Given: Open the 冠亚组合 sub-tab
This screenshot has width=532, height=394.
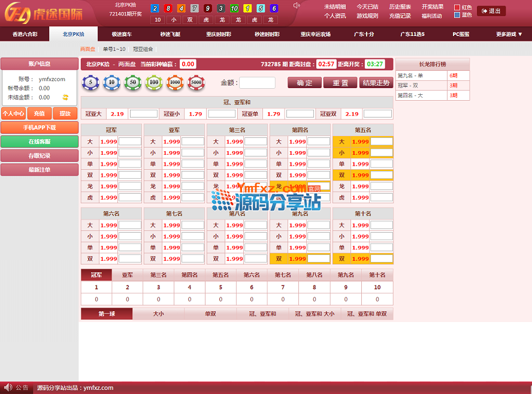Looking at the screenshot, I should click(x=143, y=49).
